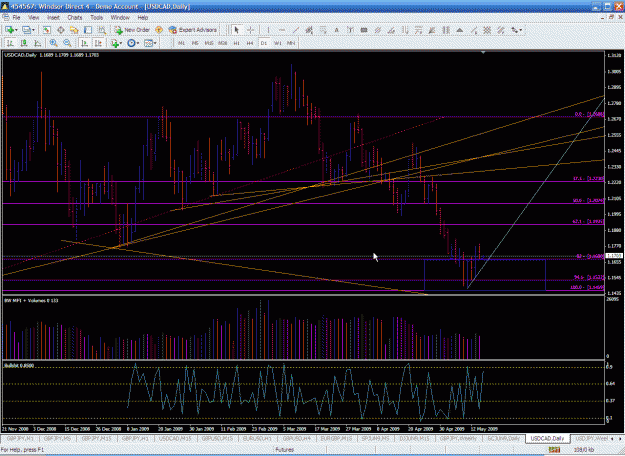Launch the MetaEditor icon
The image size is (625, 456).
tap(159, 30)
